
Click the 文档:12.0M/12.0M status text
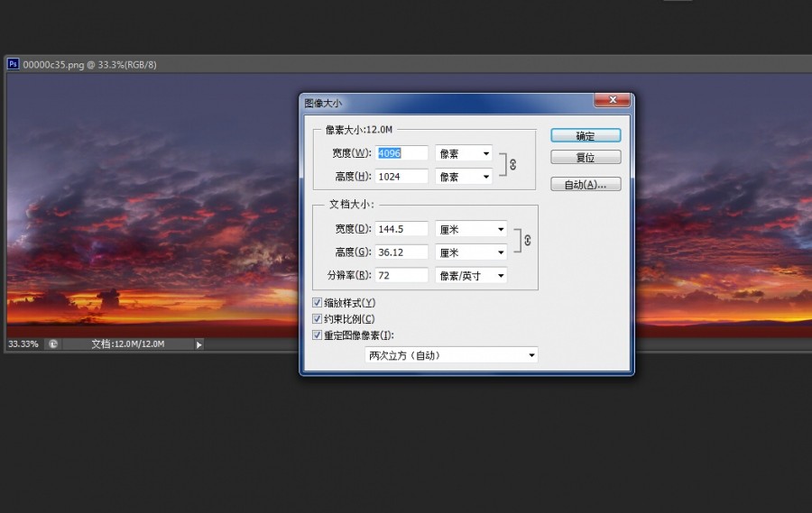click(x=128, y=344)
